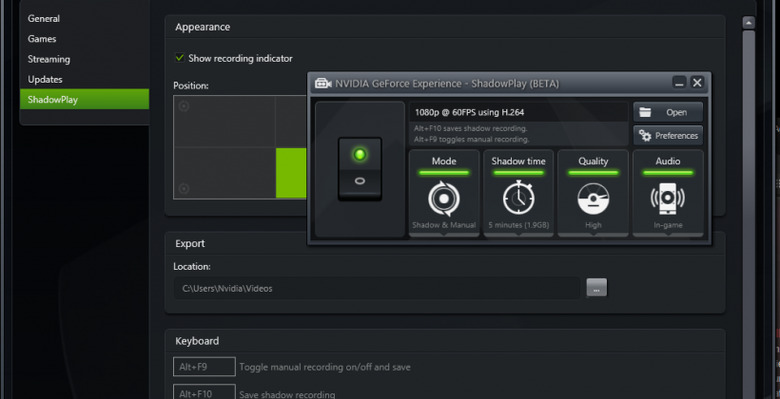The width and height of the screenshot is (780, 399).
Task: Close the ShadowPlay window
Action: click(697, 83)
